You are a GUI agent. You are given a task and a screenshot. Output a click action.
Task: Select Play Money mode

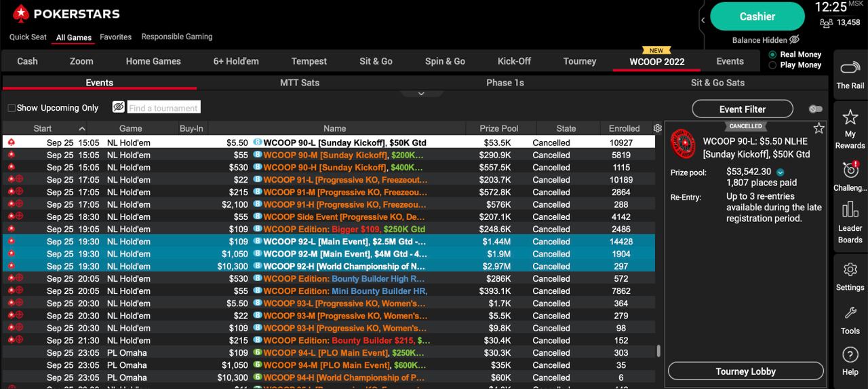coord(772,65)
